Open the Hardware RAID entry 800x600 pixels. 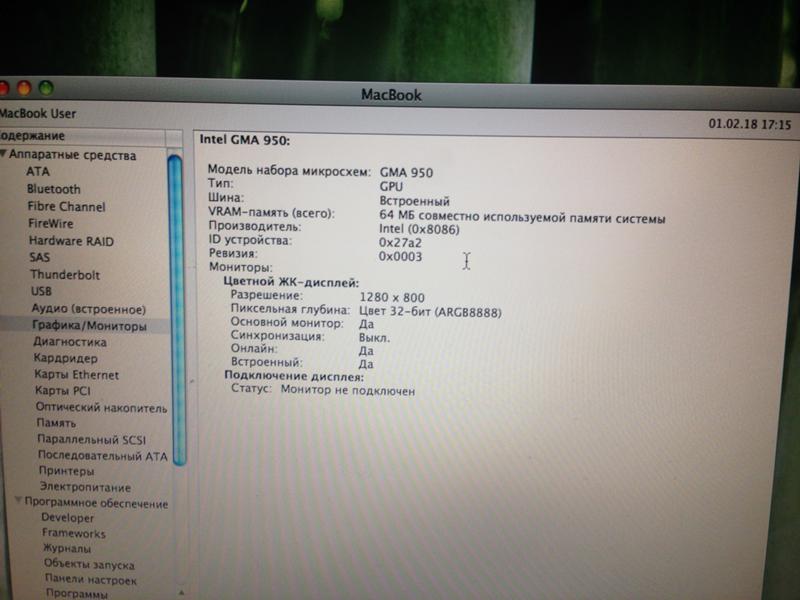coord(71,241)
